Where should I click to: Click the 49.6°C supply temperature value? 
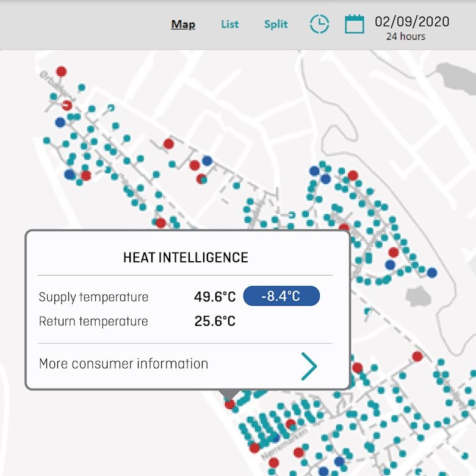point(215,297)
